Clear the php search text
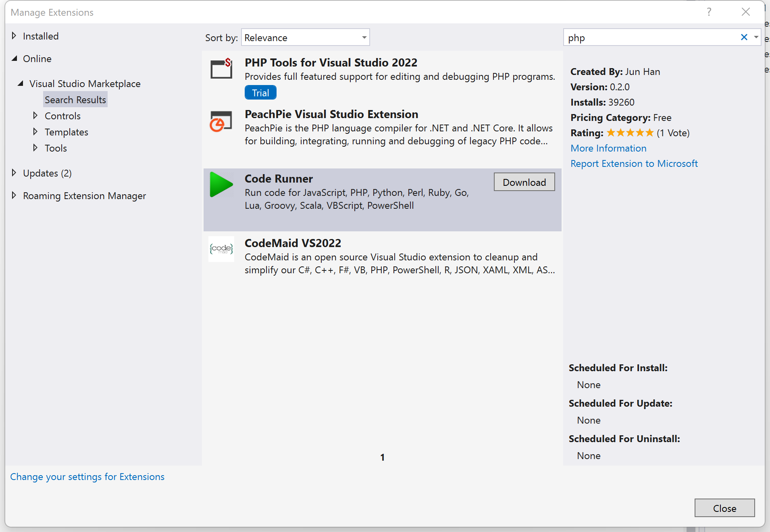The height and width of the screenshot is (532, 770). (744, 37)
